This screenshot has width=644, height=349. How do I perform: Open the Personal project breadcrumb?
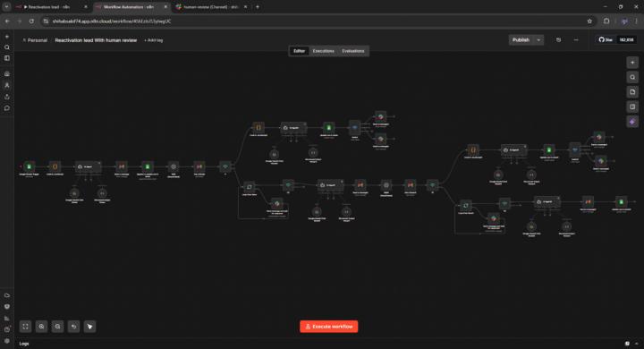(35, 40)
